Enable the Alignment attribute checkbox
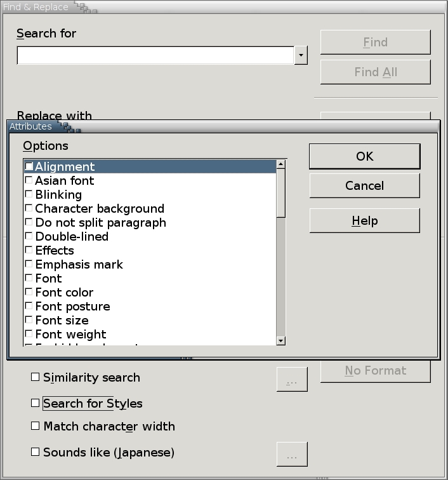 [x=29, y=166]
